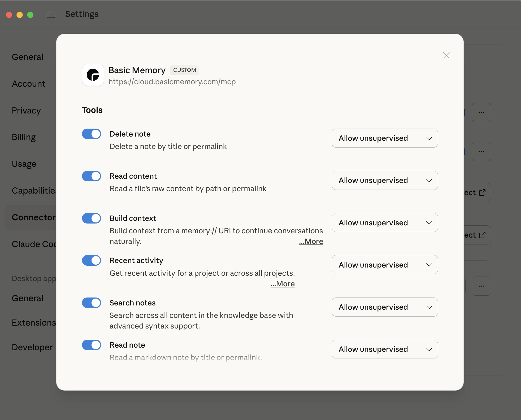The height and width of the screenshot is (420, 521).
Task: Open the Read note permission dropdown
Action: pyautogui.click(x=385, y=349)
